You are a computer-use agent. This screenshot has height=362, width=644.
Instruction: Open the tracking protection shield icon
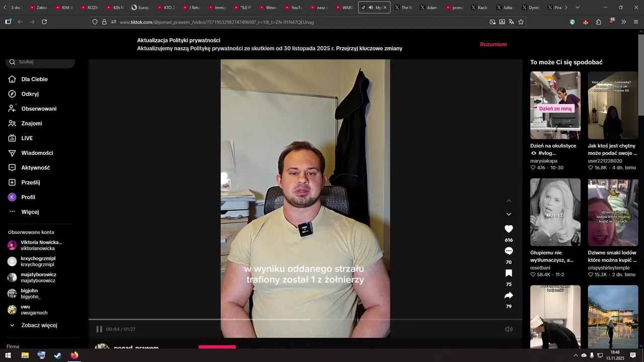click(x=95, y=22)
